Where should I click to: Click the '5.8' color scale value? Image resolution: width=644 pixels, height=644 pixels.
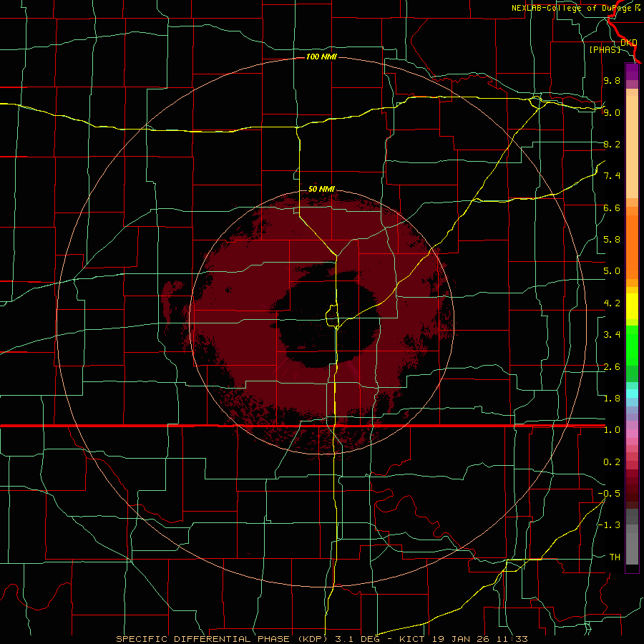tap(612, 240)
